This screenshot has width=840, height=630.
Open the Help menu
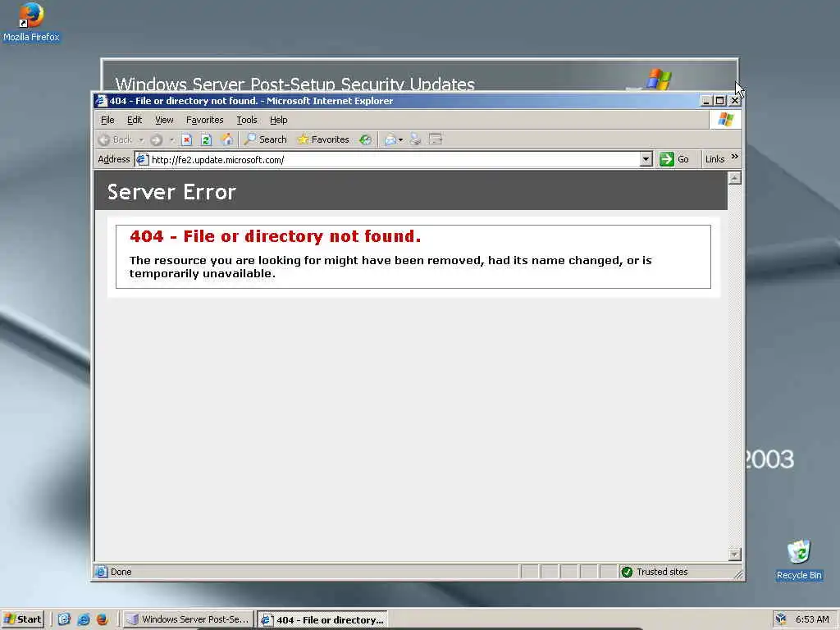click(x=279, y=120)
